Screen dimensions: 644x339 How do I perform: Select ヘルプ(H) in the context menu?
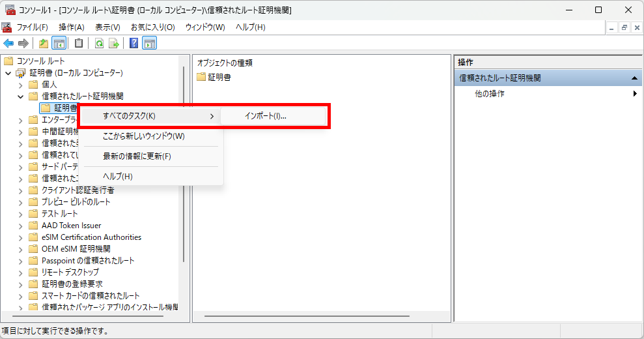coord(151,177)
